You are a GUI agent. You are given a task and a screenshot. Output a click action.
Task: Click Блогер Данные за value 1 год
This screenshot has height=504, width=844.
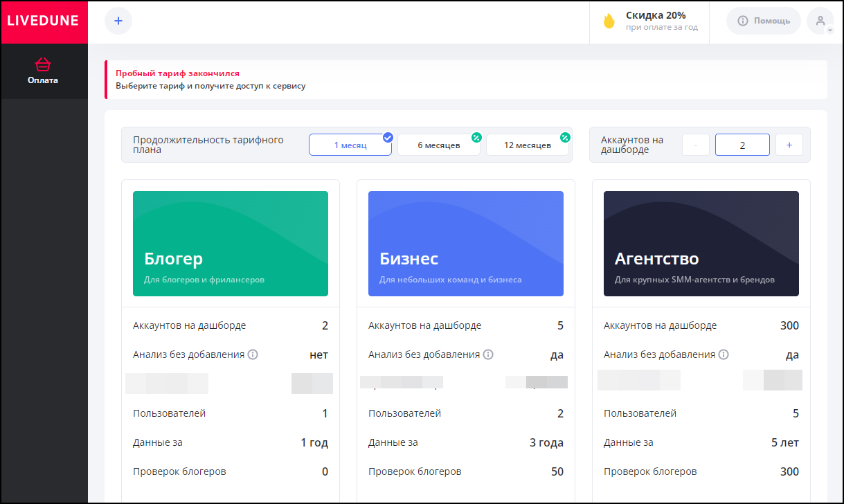click(x=314, y=442)
